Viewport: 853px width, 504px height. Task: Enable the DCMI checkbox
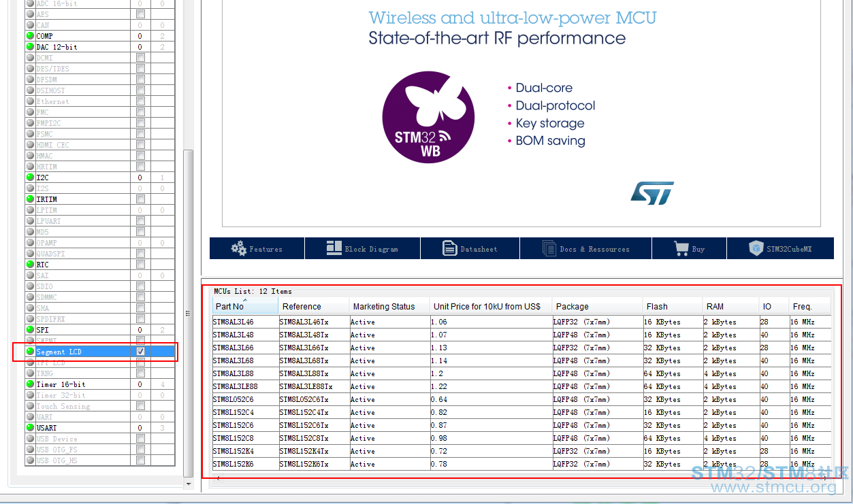point(140,58)
